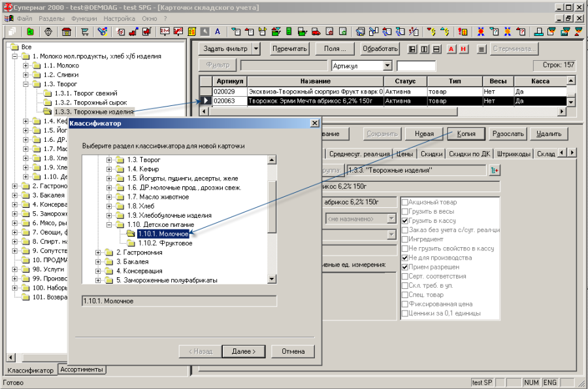Screen dimensions: 588x389
Task: Click the Далее > button
Action: tap(244, 352)
